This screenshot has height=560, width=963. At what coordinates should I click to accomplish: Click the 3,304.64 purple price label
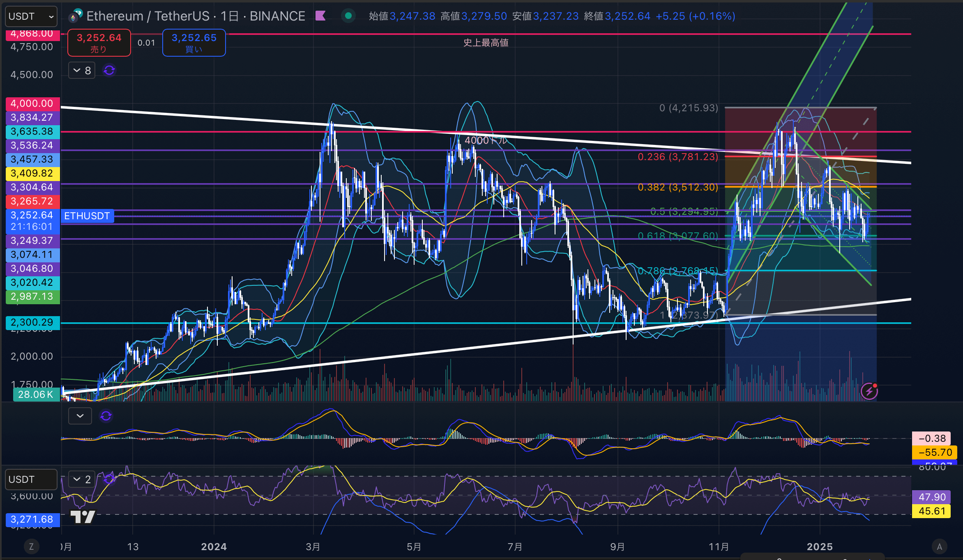tap(32, 187)
